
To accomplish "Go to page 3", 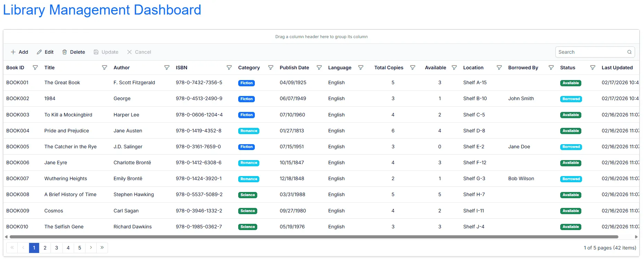I will [56, 247].
